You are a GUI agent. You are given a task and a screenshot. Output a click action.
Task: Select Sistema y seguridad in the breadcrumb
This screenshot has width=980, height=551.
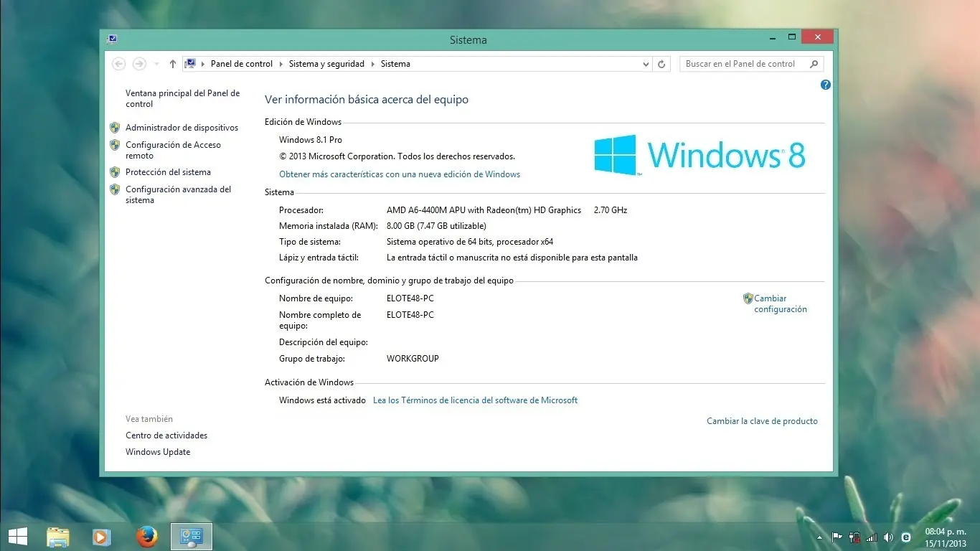click(326, 64)
